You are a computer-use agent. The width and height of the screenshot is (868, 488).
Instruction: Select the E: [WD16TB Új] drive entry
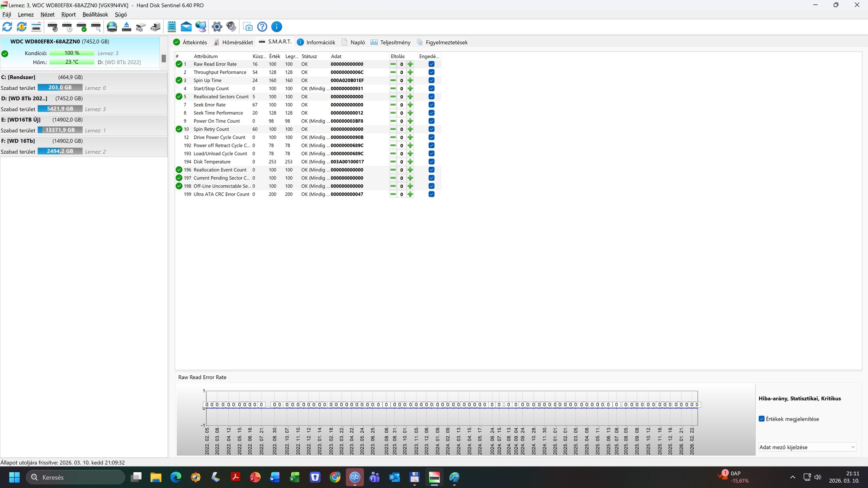(21, 120)
